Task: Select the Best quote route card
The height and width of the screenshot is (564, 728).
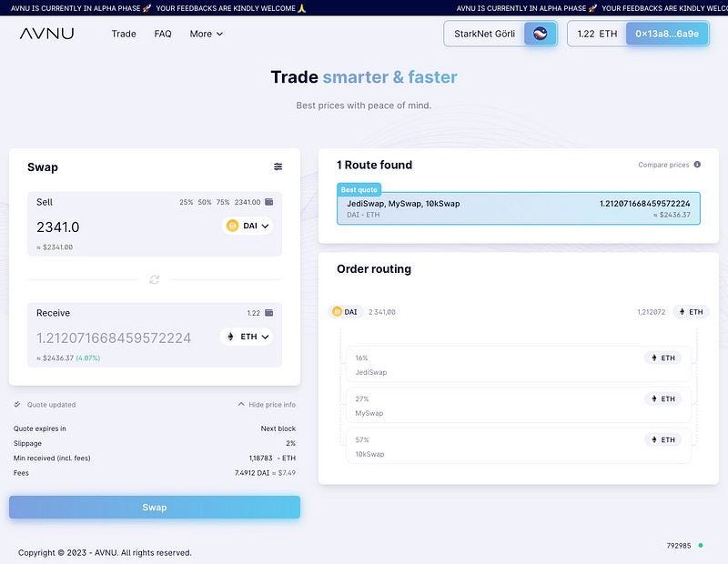Action: pyautogui.click(x=518, y=208)
